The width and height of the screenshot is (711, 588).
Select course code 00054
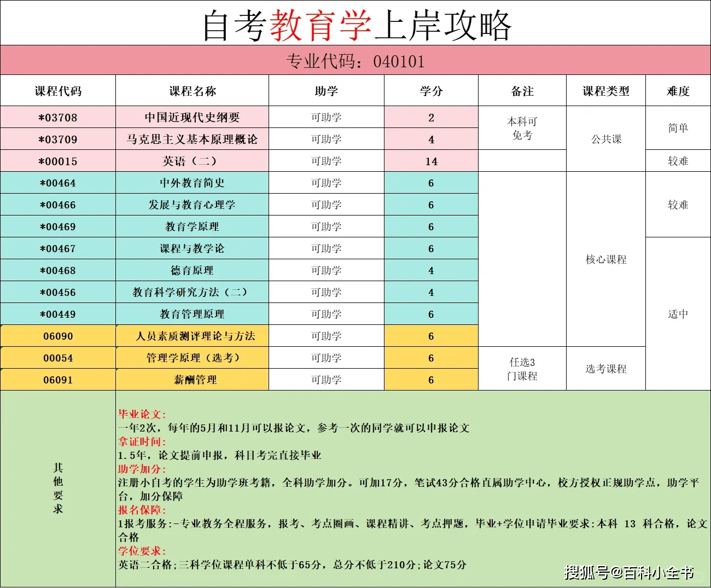58,358
